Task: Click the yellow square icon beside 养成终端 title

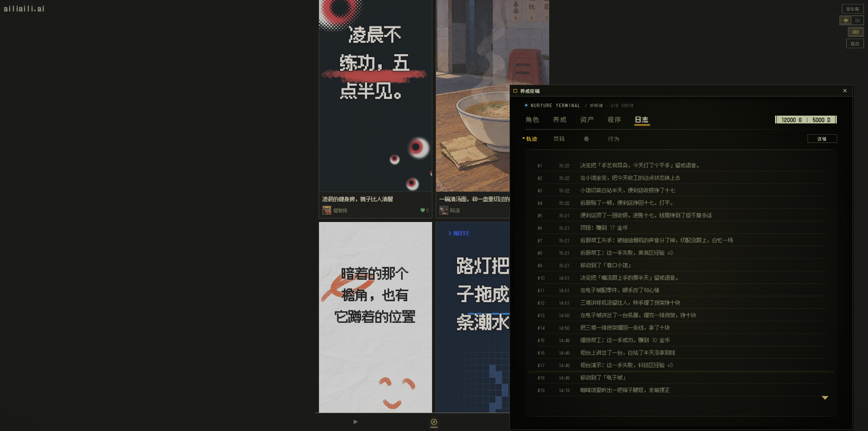Action: click(x=515, y=91)
